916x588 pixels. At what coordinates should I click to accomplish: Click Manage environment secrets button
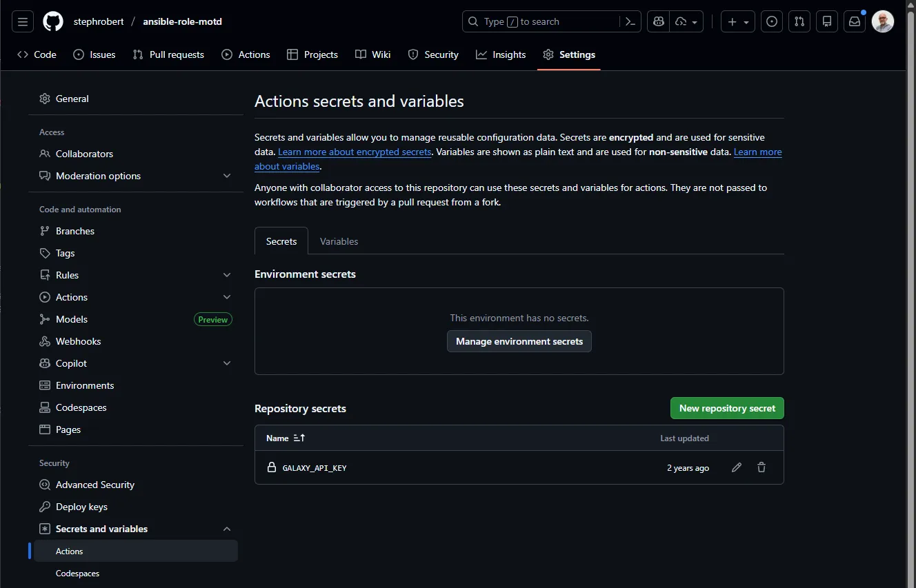tap(519, 341)
